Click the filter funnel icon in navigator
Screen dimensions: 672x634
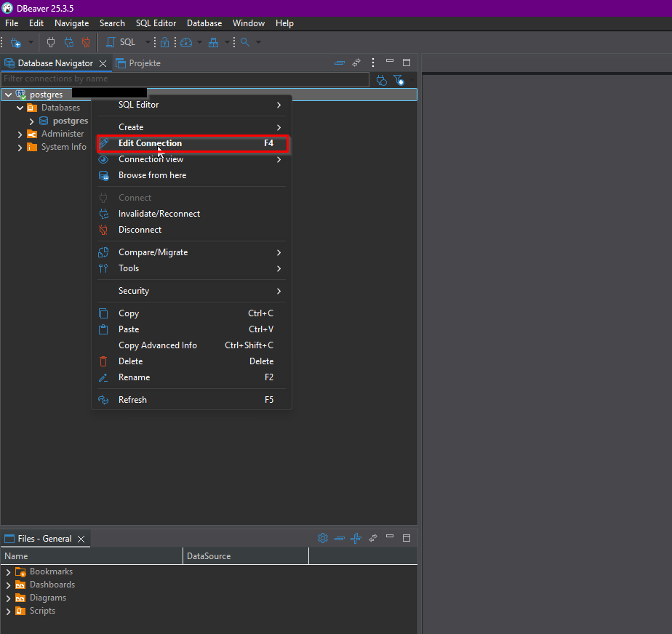click(x=398, y=79)
